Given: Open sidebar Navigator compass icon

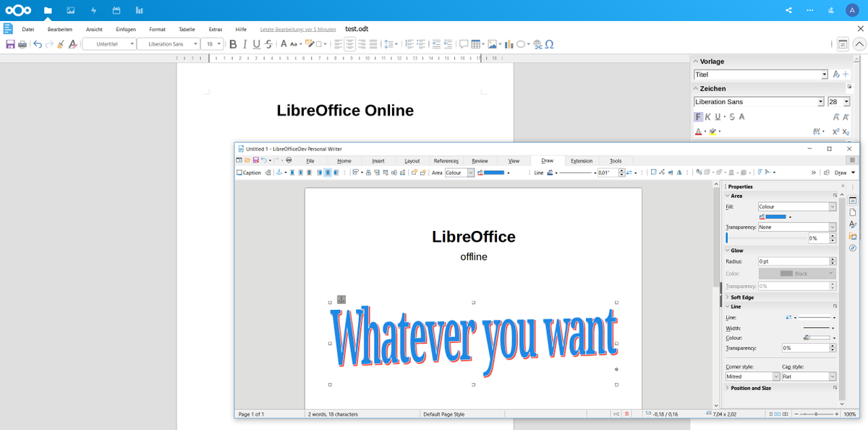Looking at the screenshot, I should 852,248.
